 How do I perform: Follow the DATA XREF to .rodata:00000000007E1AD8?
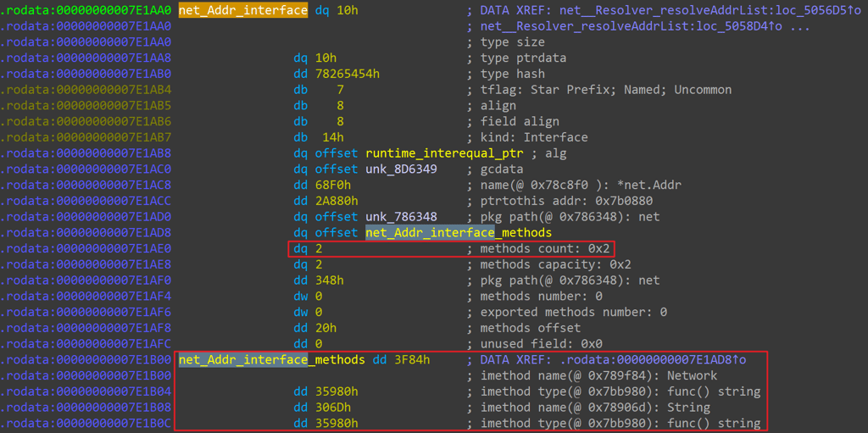(x=648, y=359)
